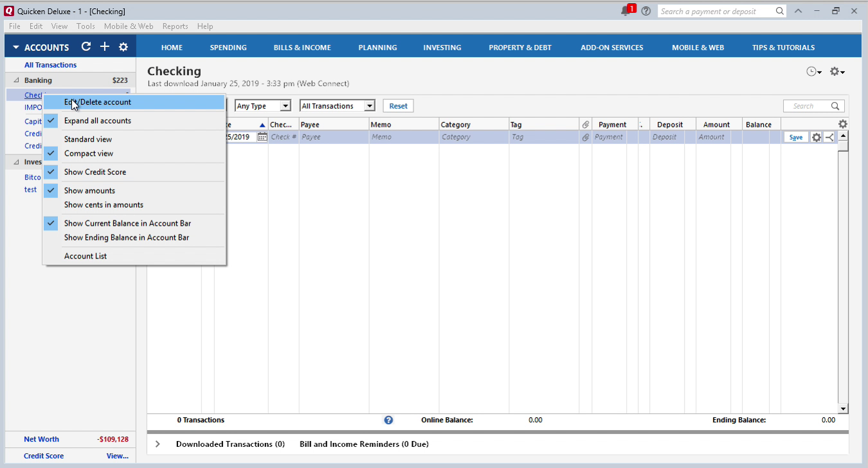
Task: Open the Property & Debt tab
Action: click(x=520, y=48)
